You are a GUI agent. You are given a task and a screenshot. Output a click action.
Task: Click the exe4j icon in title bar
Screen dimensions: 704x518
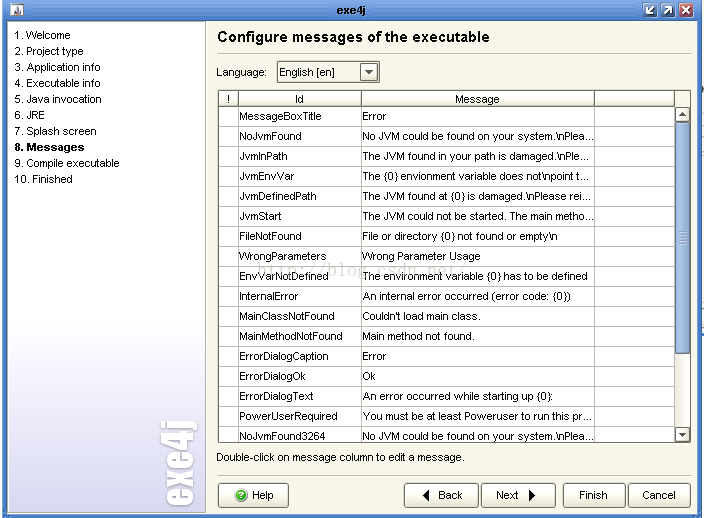(x=17, y=10)
